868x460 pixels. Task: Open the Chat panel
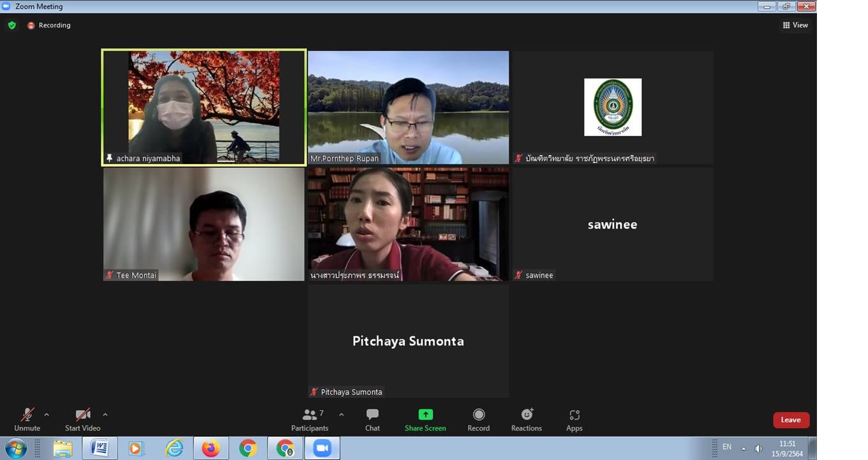pyautogui.click(x=372, y=419)
